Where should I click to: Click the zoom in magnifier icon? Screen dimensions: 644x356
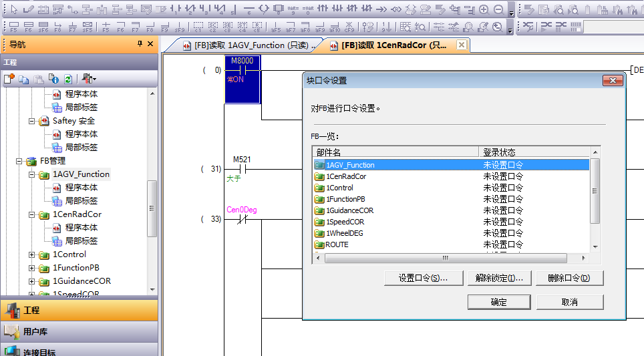(x=484, y=9)
